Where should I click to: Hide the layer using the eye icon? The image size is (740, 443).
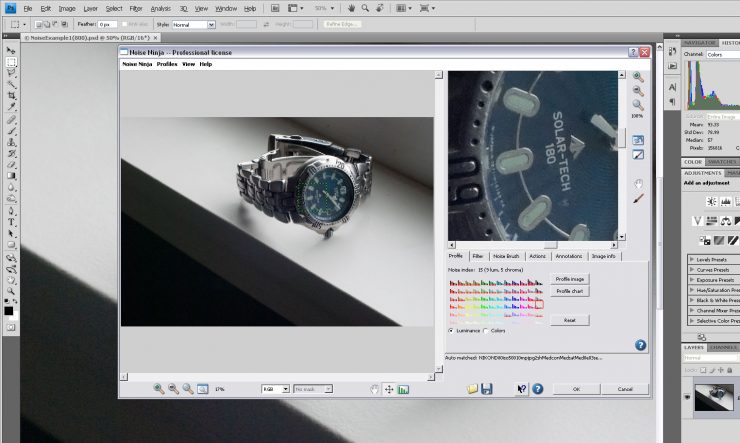pyautogui.click(x=687, y=397)
